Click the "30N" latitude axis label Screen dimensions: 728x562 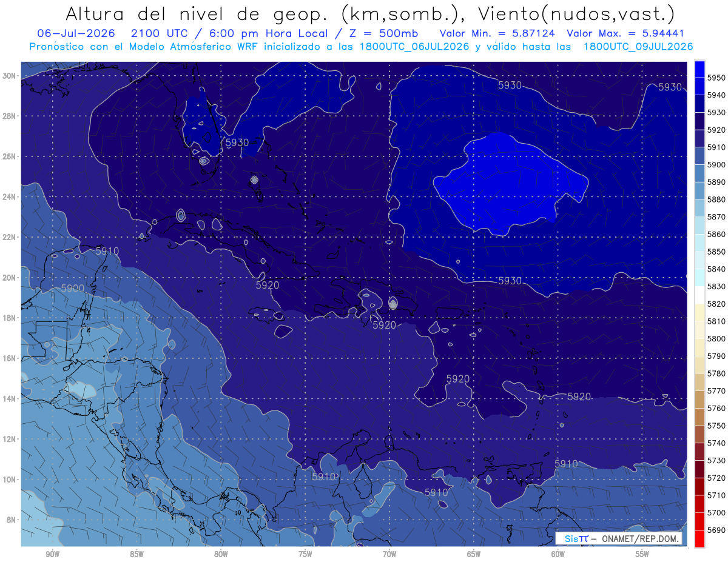pyautogui.click(x=10, y=76)
